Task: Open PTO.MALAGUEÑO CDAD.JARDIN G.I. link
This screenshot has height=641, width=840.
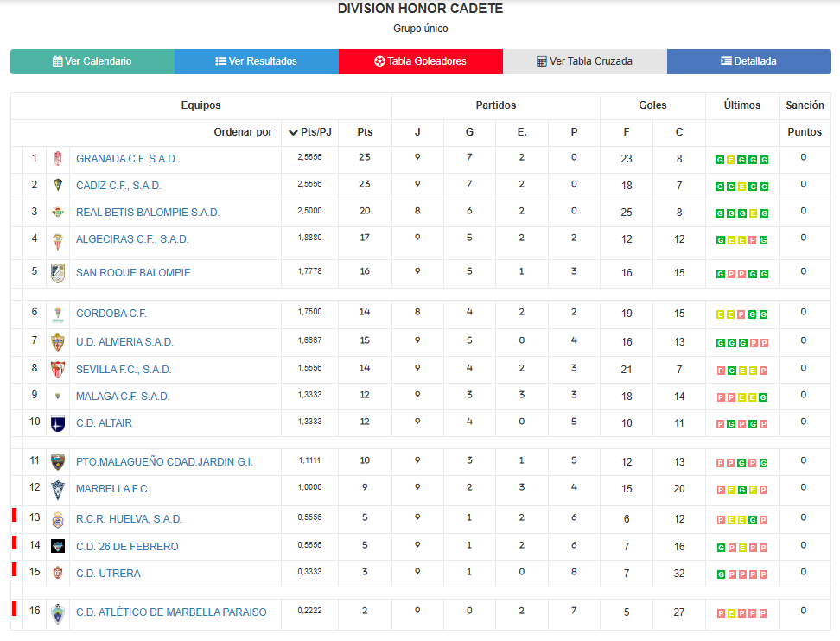Action: [x=164, y=462]
